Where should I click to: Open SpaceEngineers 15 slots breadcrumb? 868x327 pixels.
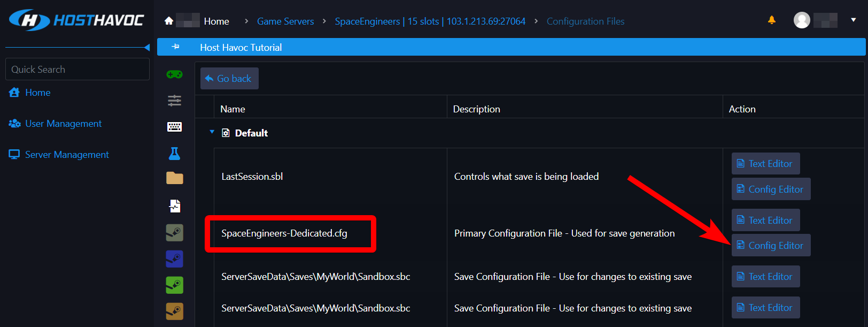pyautogui.click(x=430, y=21)
